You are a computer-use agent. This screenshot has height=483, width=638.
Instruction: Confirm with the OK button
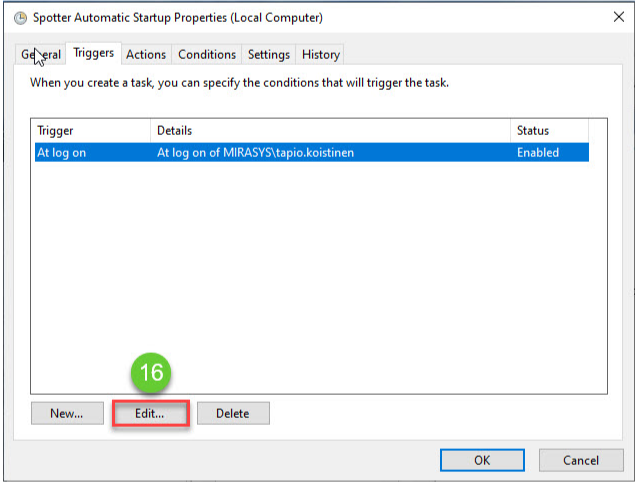coord(482,460)
